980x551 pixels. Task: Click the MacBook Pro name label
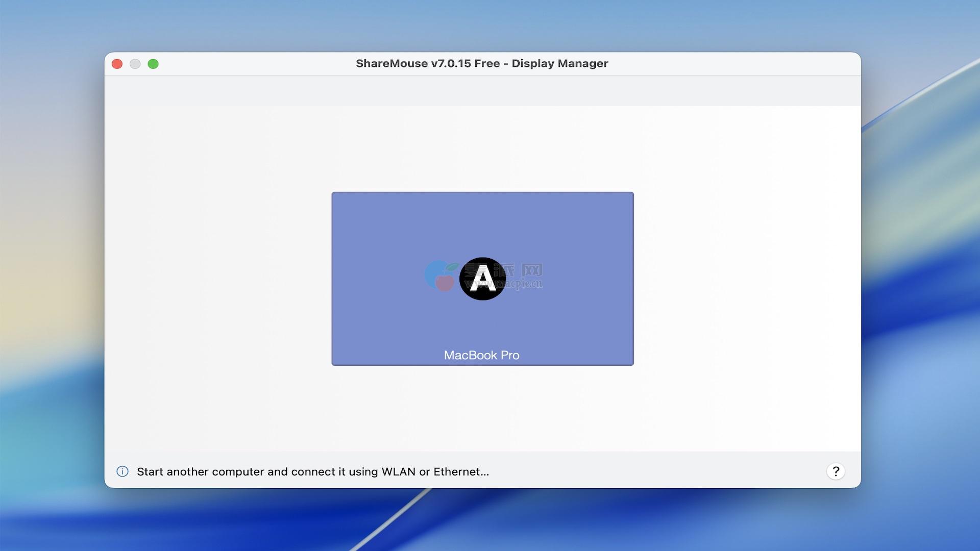481,355
